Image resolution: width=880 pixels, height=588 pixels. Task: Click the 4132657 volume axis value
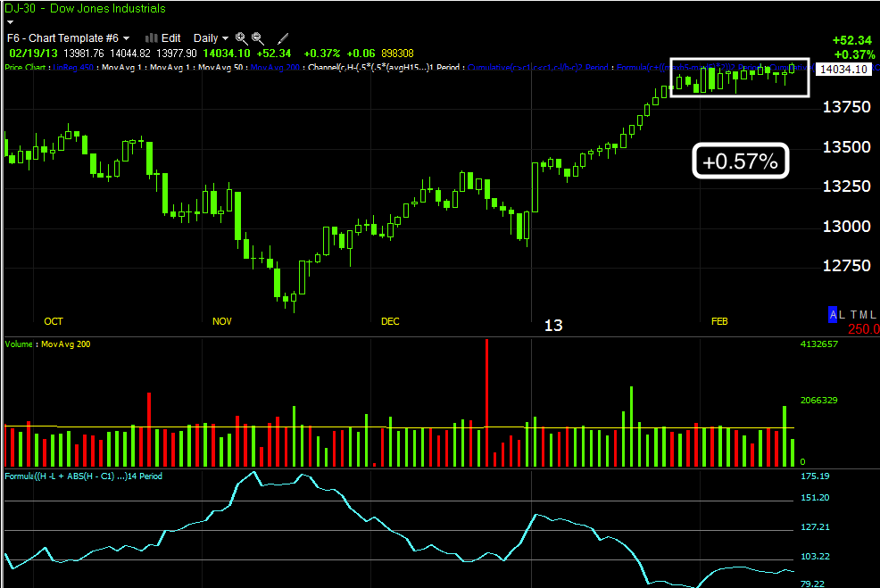[x=818, y=344]
